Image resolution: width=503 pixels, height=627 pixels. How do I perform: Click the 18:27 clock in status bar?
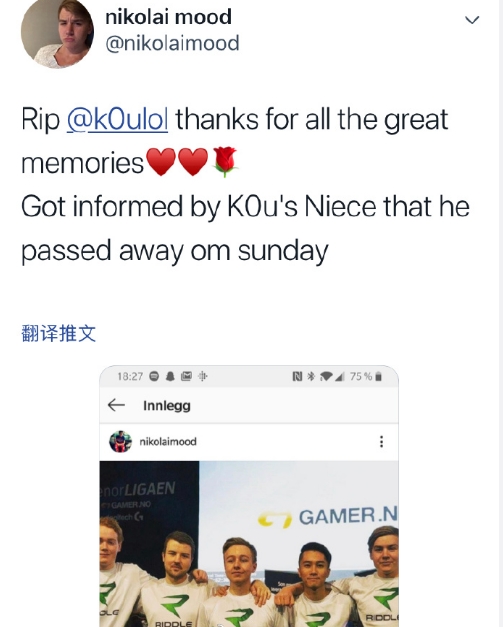130,376
